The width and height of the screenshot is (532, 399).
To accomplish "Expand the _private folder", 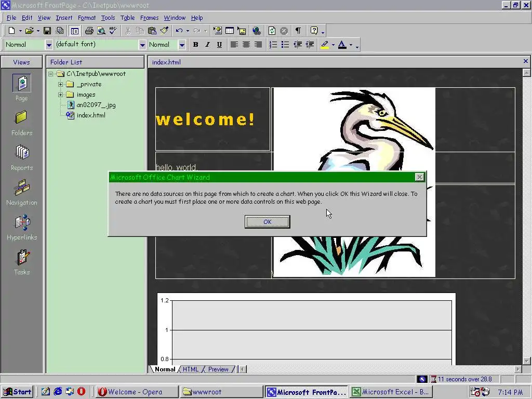I will tap(60, 84).
